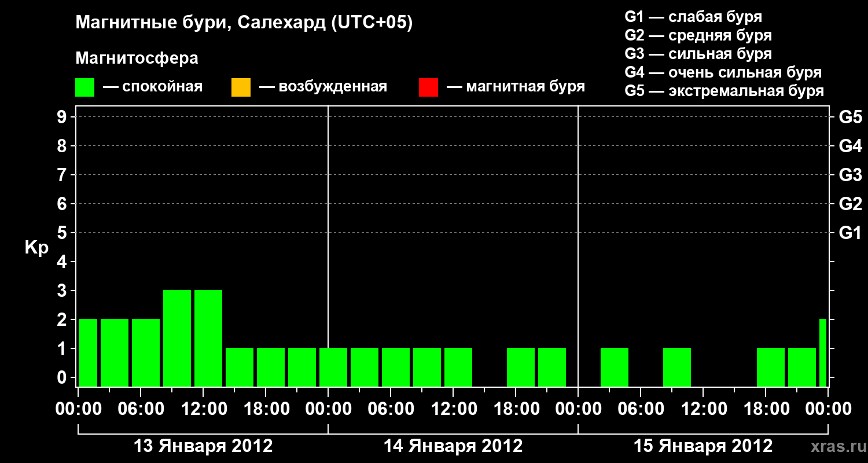Click the chart title 'Магнитные бури, Салехард (UTC+05)'
The height and width of the screenshot is (463, 868).
point(244,23)
